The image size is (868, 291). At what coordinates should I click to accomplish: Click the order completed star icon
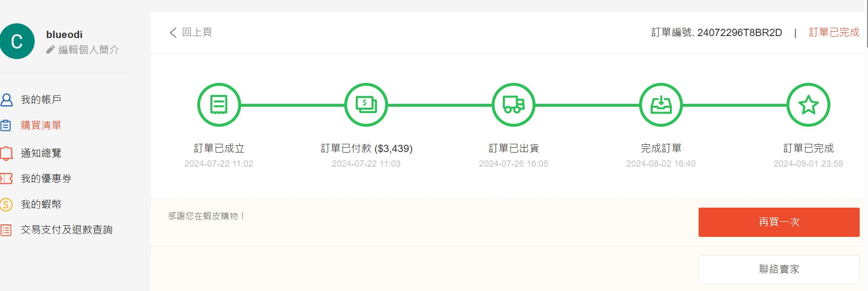point(808,105)
